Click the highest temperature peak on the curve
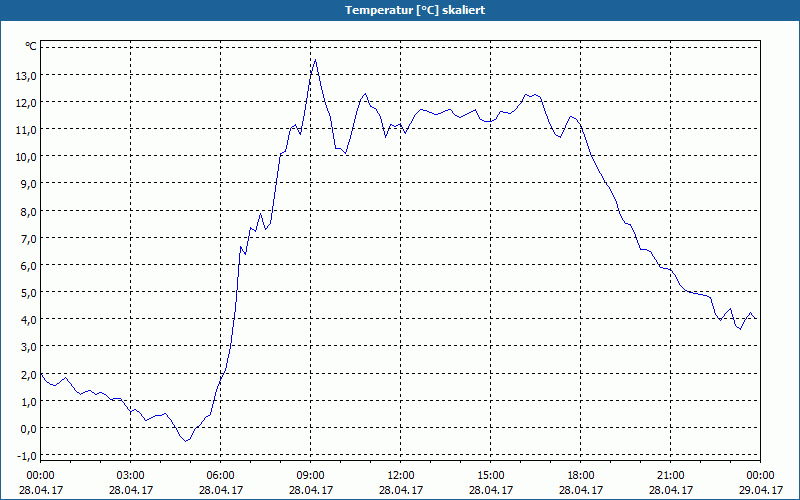Viewport: 800px width, 500px height. click(315, 60)
